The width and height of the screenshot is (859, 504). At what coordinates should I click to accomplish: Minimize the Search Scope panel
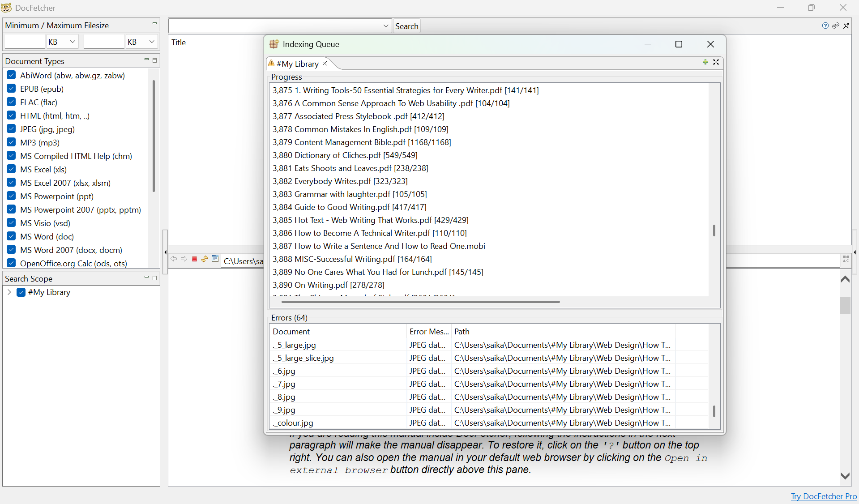click(x=146, y=277)
